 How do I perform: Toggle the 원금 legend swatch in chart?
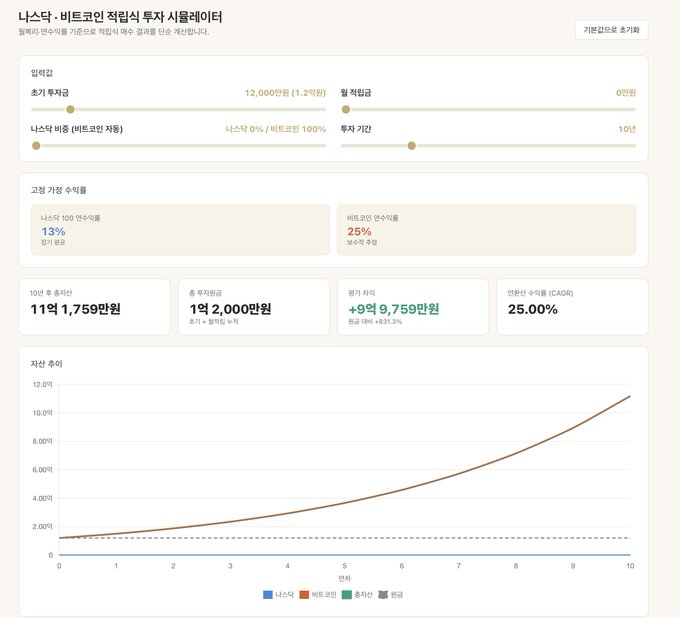coord(383,595)
